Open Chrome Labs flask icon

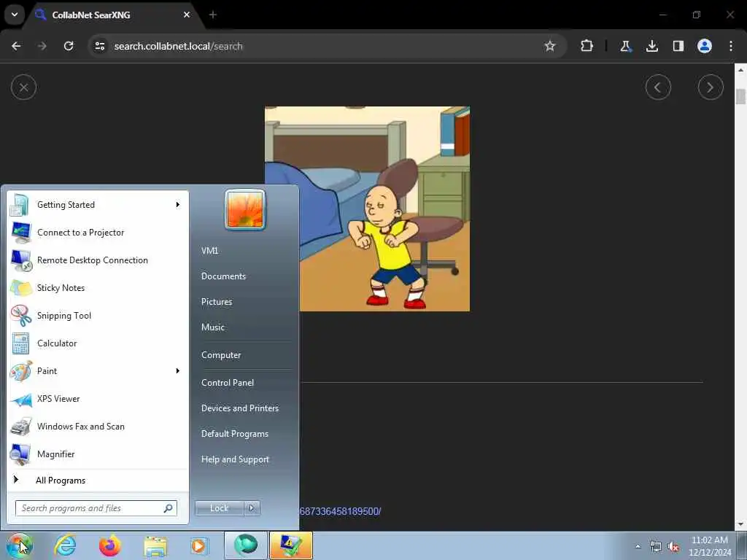pyautogui.click(x=625, y=46)
